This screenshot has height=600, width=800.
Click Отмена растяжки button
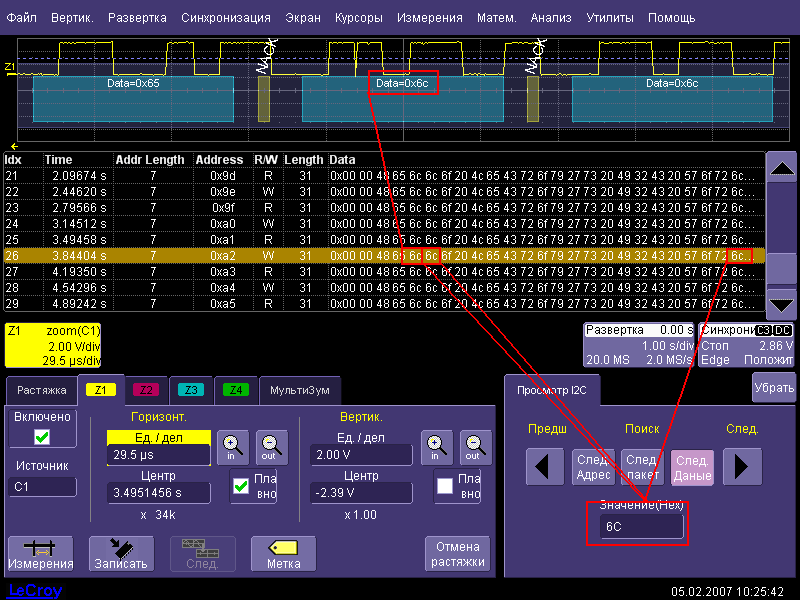458,553
